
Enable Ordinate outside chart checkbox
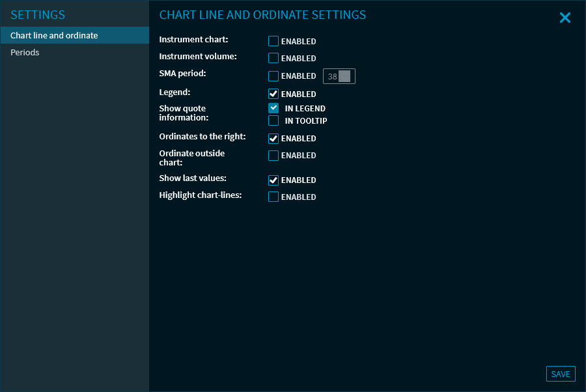(273, 155)
